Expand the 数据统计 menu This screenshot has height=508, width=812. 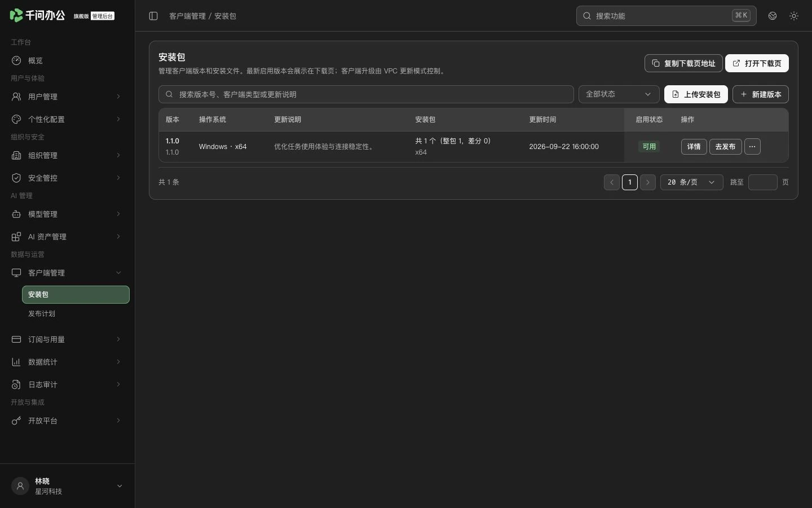tap(68, 362)
